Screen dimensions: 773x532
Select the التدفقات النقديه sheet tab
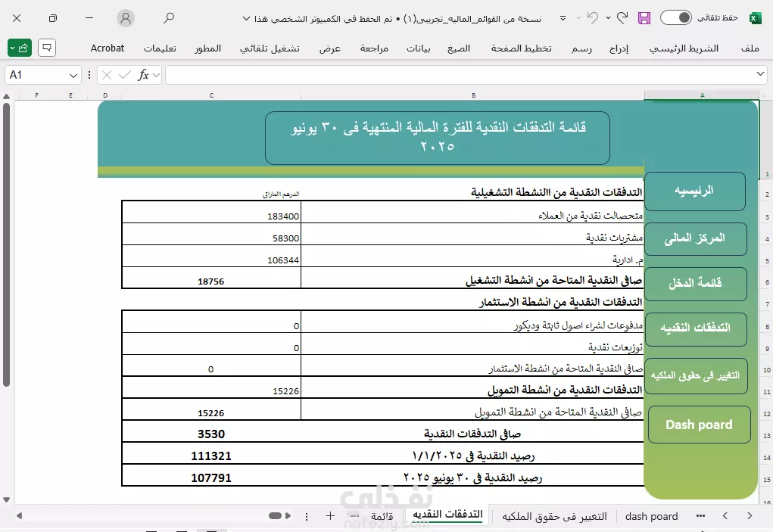point(447,515)
